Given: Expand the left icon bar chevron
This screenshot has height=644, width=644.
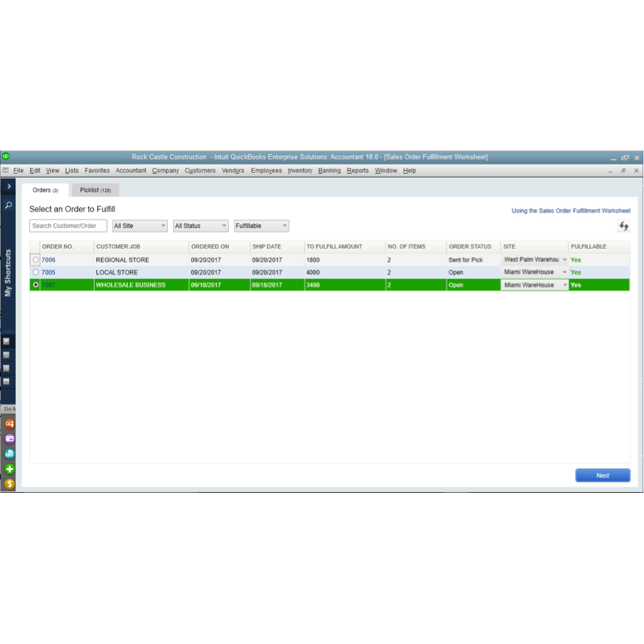Looking at the screenshot, I should pyautogui.click(x=8, y=187).
